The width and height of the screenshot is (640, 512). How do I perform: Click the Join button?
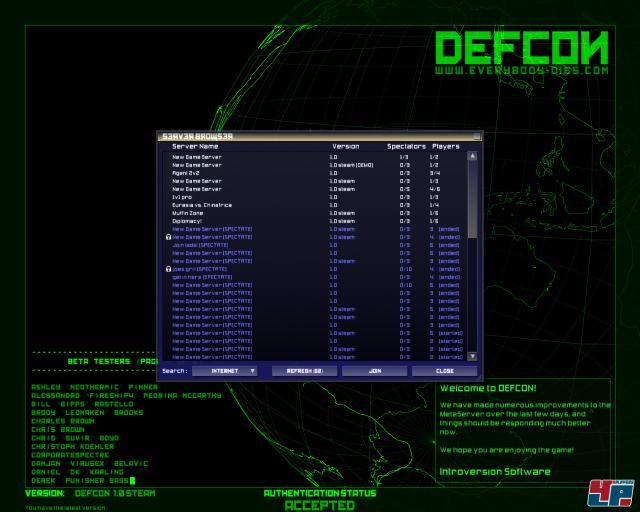(x=375, y=371)
